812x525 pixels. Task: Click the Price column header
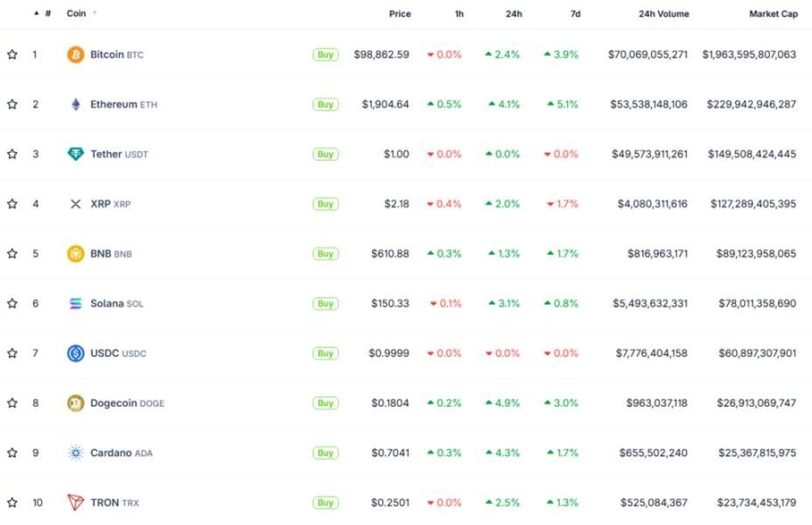[400, 14]
